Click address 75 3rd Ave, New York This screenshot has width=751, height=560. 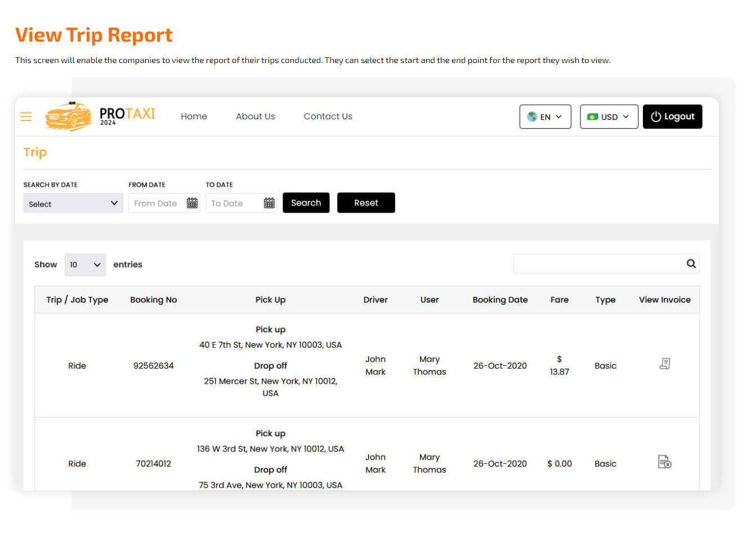point(270,485)
